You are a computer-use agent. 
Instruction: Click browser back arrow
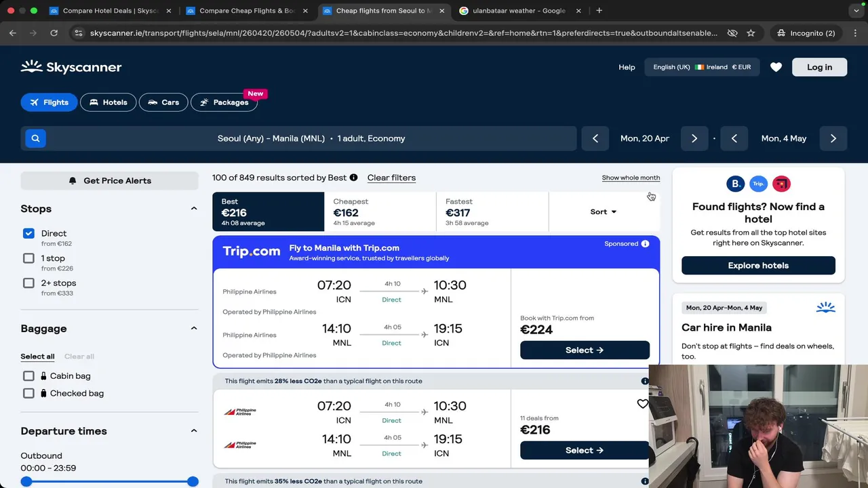pyautogui.click(x=13, y=33)
